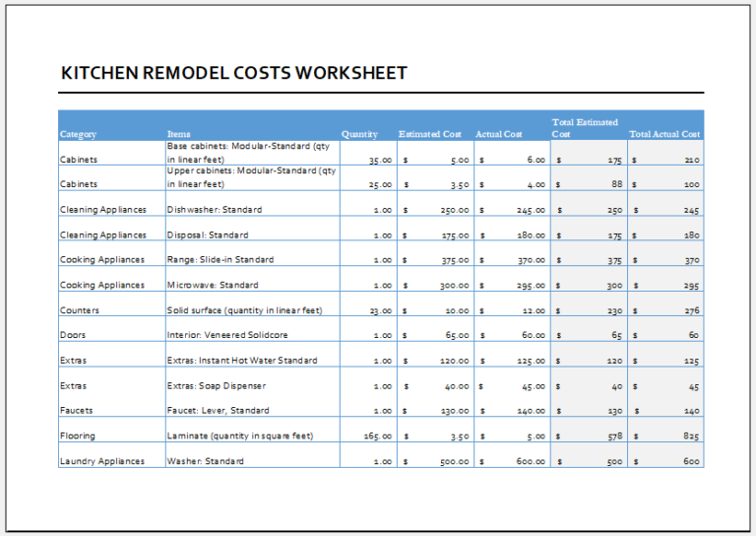Select the Range: Slide-in Standard cell
The height and width of the screenshot is (536, 756).
coord(253,253)
